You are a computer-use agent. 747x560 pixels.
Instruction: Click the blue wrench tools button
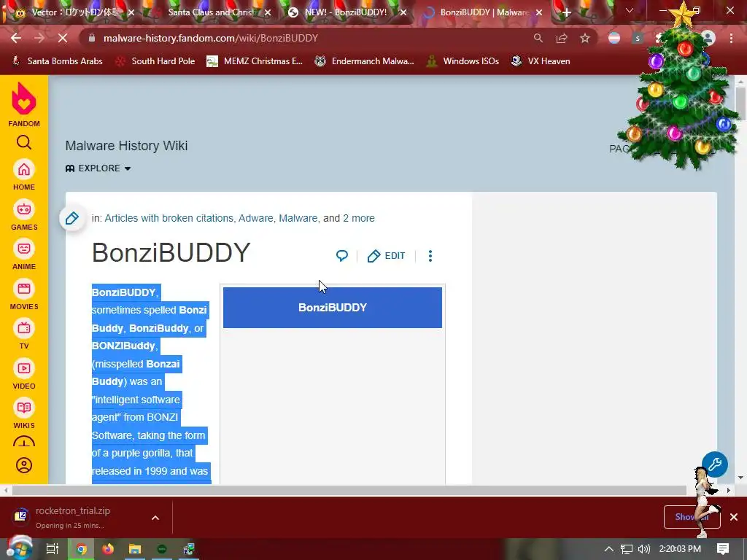(x=715, y=464)
